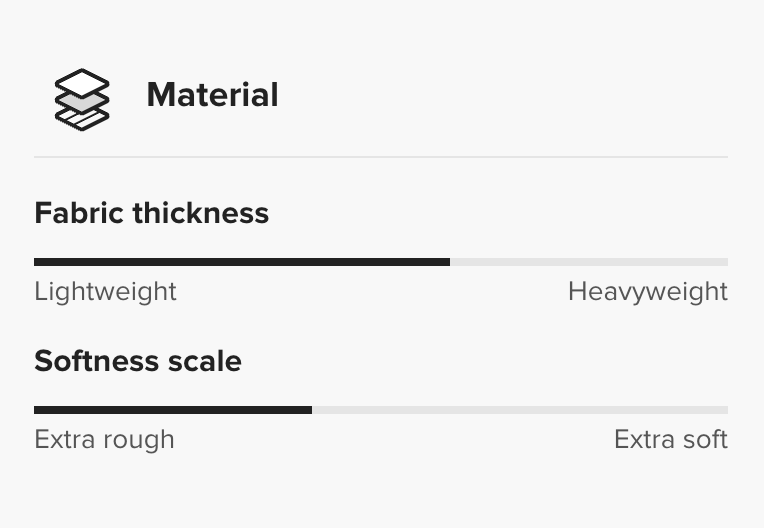Viewport: 764px width, 528px height.
Task: Click the dark filled part of Softness scale bar
Action: coord(172,410)
